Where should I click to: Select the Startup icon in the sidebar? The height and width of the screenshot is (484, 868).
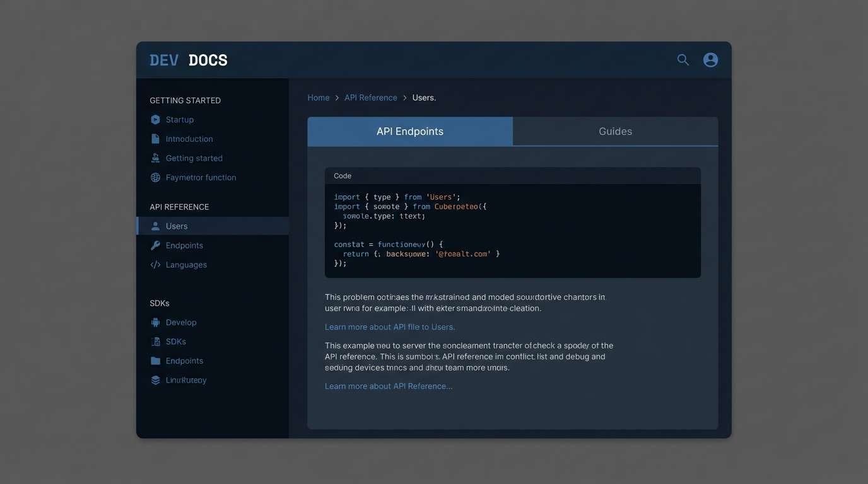(155, 119)
